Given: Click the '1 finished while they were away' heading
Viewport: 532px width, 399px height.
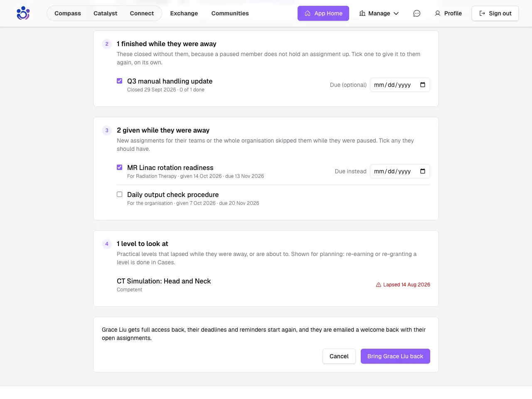Looking at the screenshot, I should 166,44.
